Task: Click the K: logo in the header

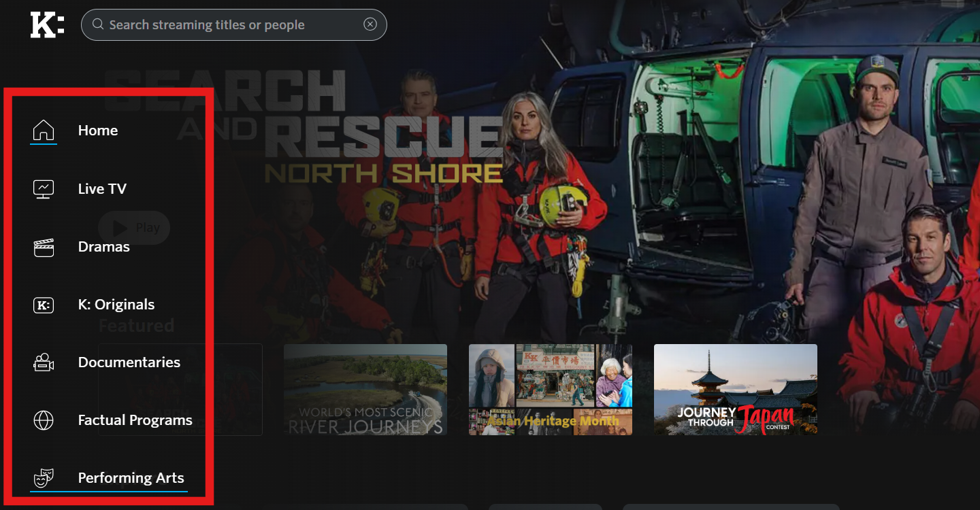Action: click(x=47, y=25)
